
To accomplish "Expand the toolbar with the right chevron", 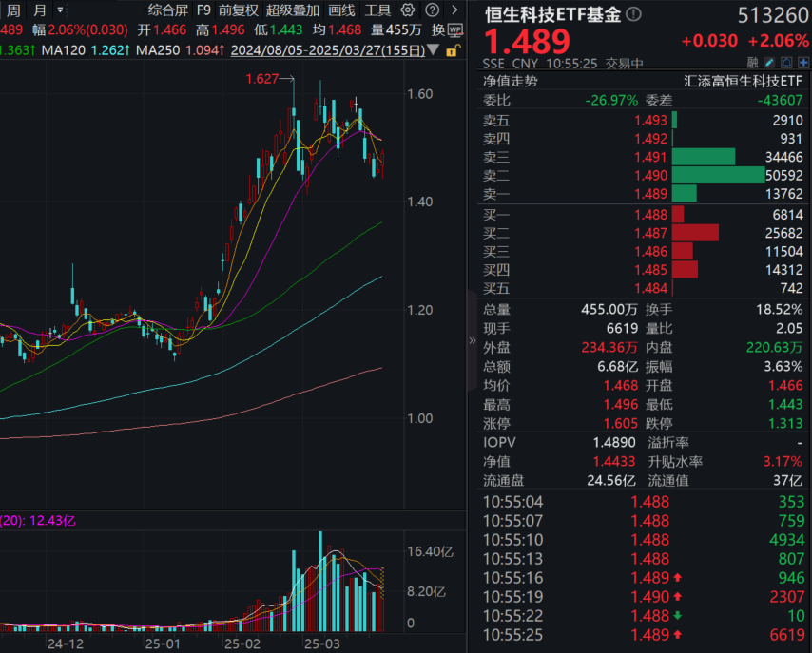I will coord(454,11).
